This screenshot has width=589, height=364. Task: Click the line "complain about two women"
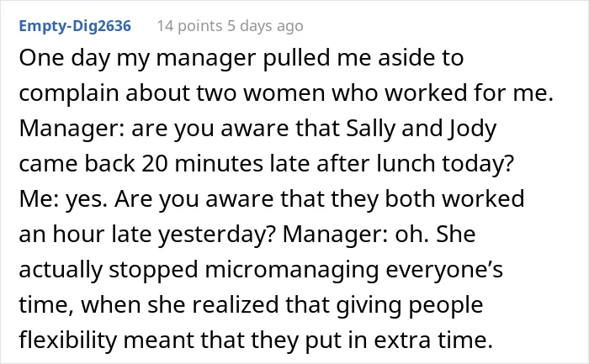[286, 93]
